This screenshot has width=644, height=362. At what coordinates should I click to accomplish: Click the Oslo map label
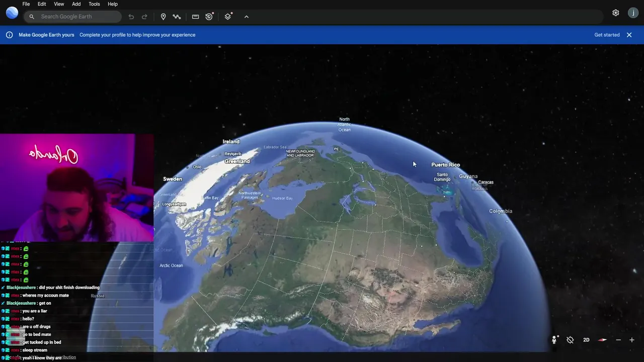pyautogui.click(x=197, y=167)
